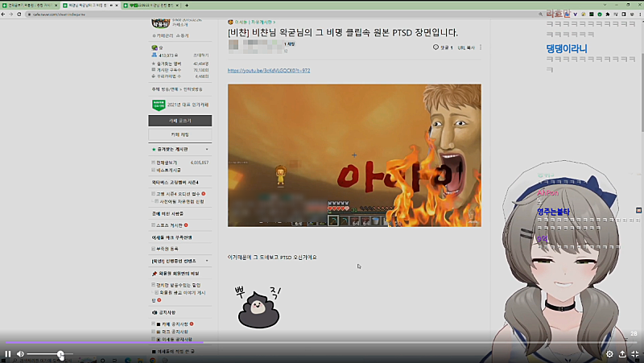Screen dimensions: 644x363
Task: Open 고멤 시즌4 오디션 접수 board
Action: click(x=178, y=194)
